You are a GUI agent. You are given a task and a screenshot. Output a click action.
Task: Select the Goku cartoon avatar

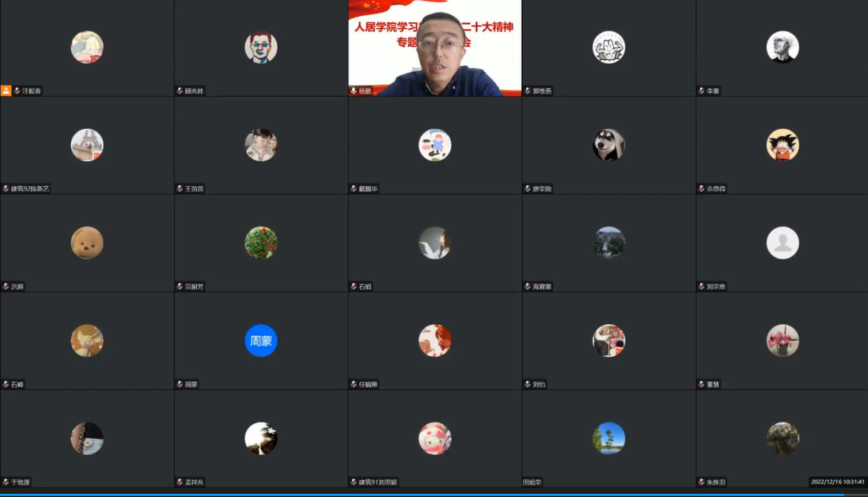(783, 145)
